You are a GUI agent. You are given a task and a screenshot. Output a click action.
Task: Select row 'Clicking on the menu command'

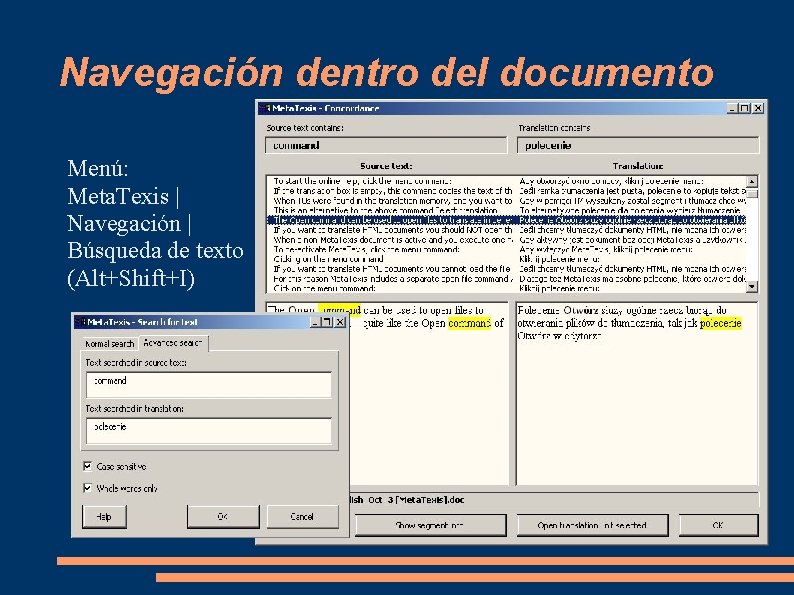506,259
